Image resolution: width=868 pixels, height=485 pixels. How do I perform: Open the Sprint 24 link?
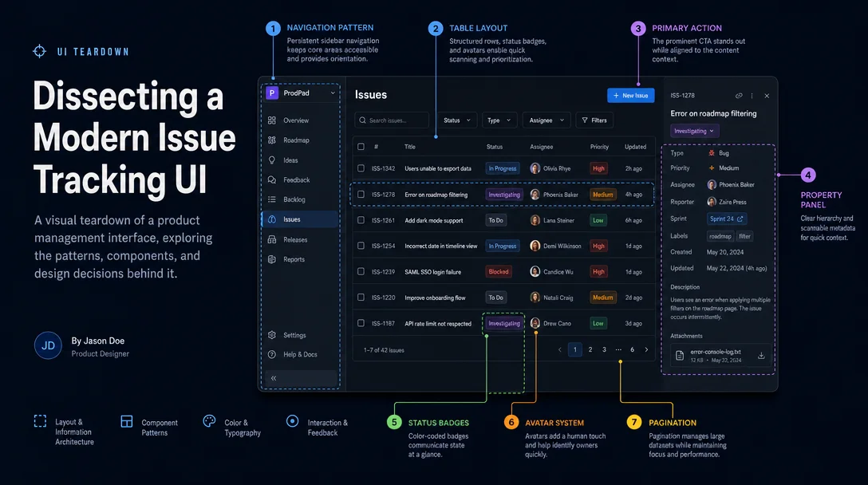[726, 219]
